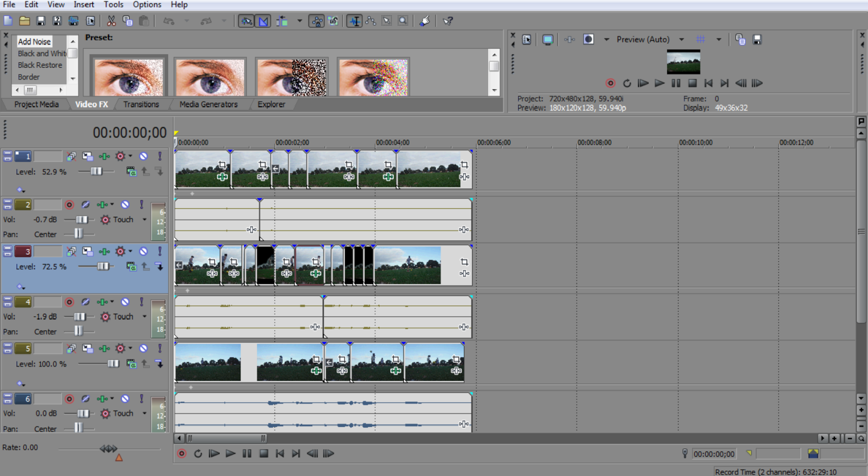868x476 pixels.
Task: Select the Zoom magnifier edit tool
Action: (403, 21)
